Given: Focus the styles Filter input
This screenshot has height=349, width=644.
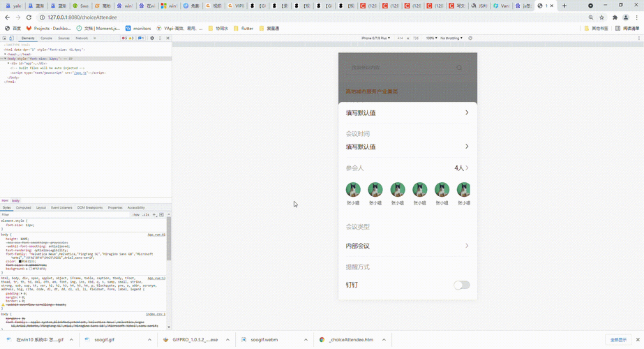Looking at the screenshot, I should click(66, 214).
